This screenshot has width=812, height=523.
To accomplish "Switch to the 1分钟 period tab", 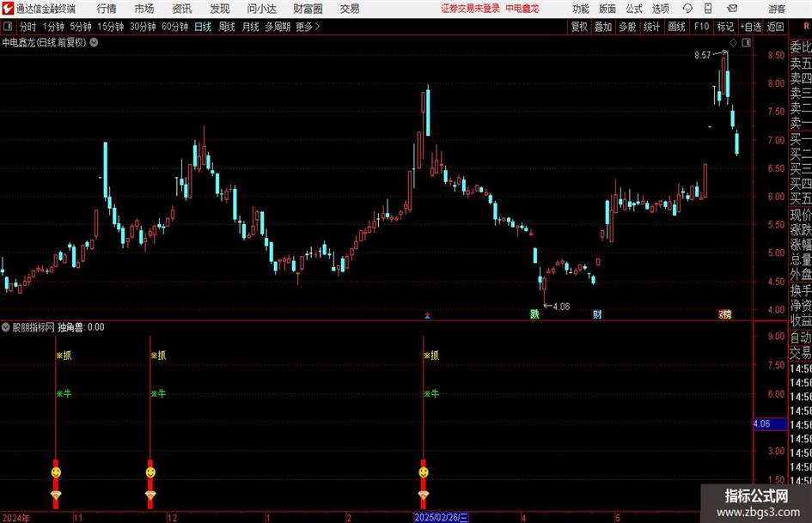I will 53,27.
